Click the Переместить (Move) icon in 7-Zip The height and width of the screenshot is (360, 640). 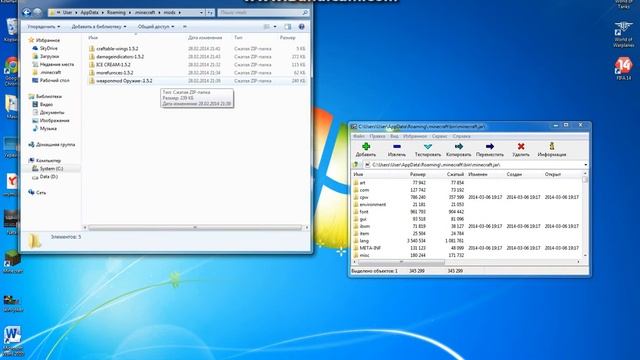click(x=489, y=147)
